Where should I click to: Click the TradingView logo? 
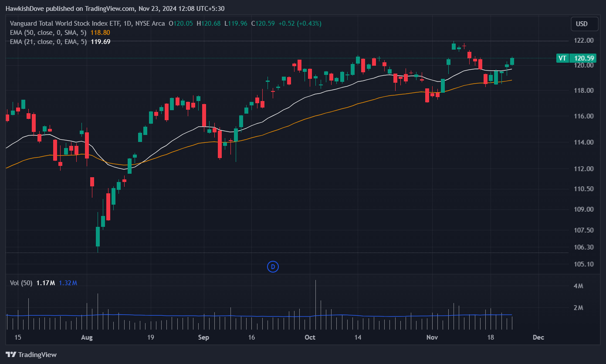[x=31, y=355]
